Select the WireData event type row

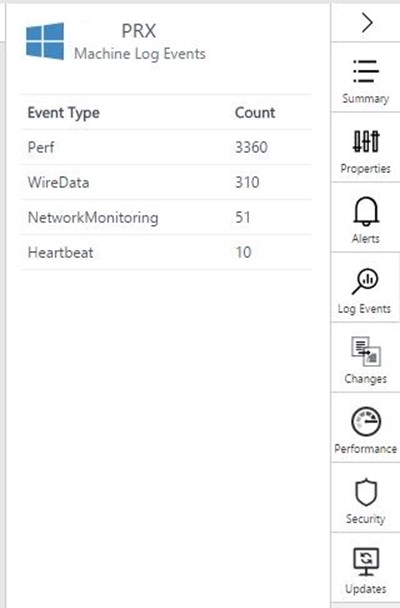[x=166, y=182]
